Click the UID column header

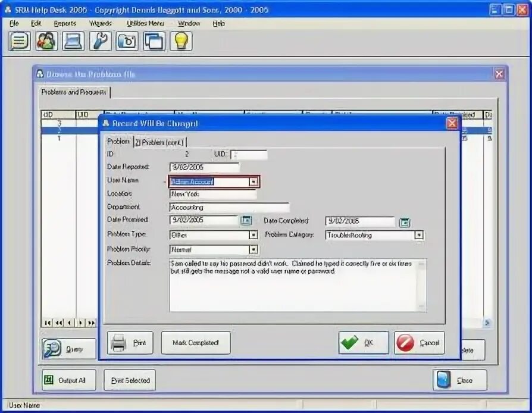[x=89, y=115]
